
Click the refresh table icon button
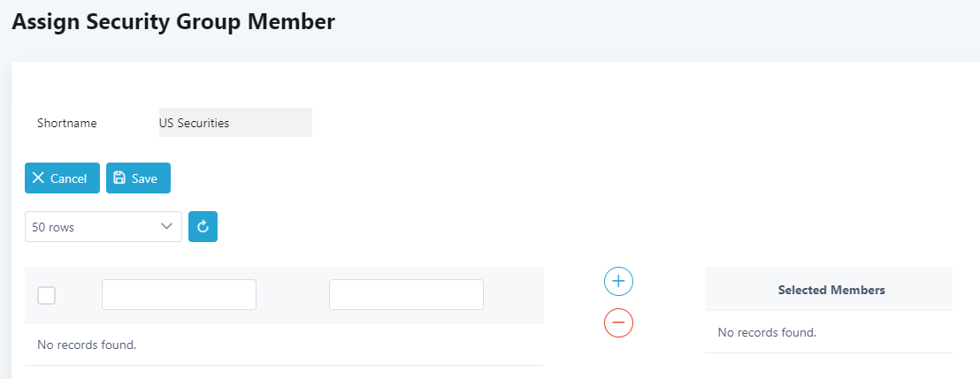[x=203, y=227]
